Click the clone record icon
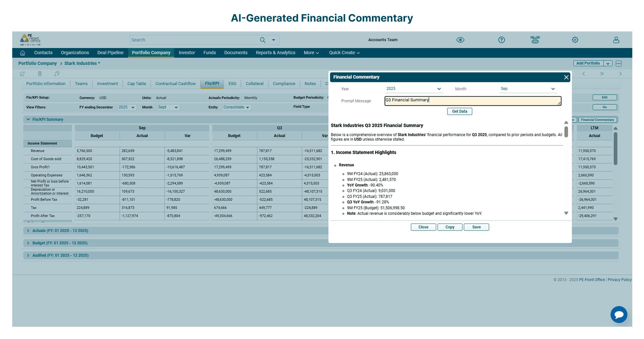Image resolution: width=644 pixels, height=339 pixels. coord(57,74)
